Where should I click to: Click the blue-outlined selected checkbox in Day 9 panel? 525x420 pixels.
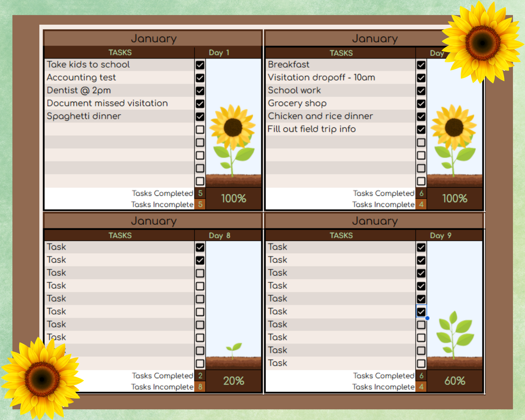pyautogui.click(x=421, y=312)
